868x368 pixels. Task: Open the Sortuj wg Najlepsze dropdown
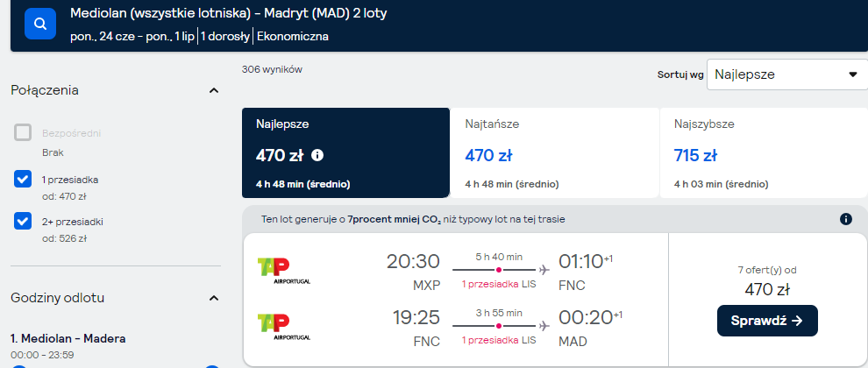787,74
